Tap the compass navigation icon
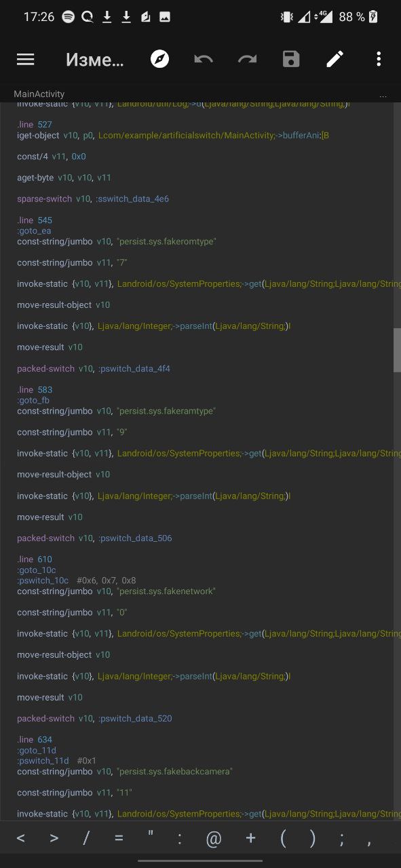Screen dimensions: 401x868 point(160,60)
